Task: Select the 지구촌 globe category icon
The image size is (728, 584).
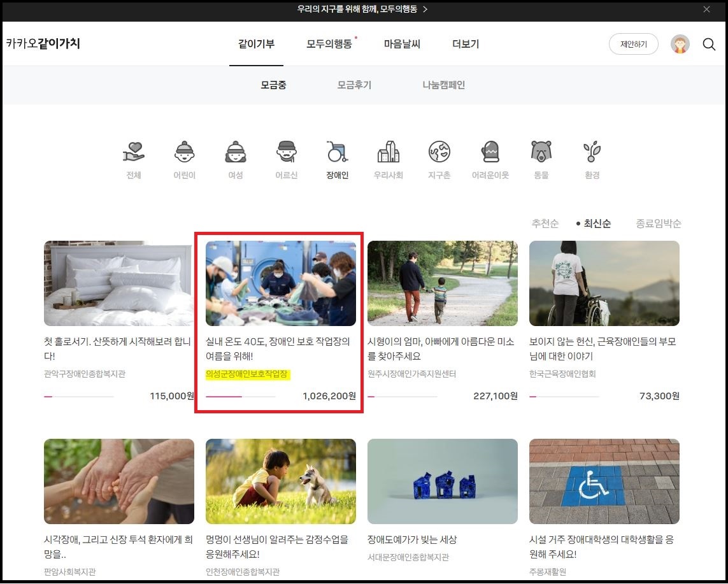Action: [x=439, y=152]
